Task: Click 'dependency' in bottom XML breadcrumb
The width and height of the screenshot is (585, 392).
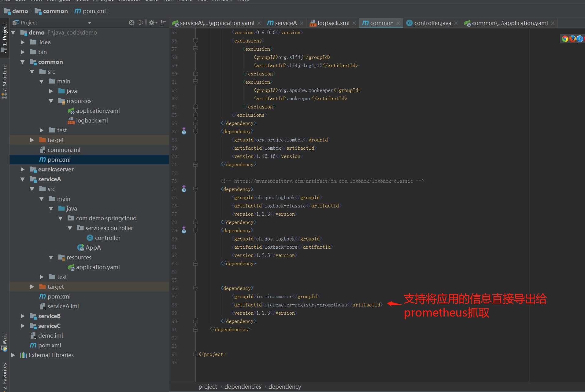Action: (x=285, y=387)
